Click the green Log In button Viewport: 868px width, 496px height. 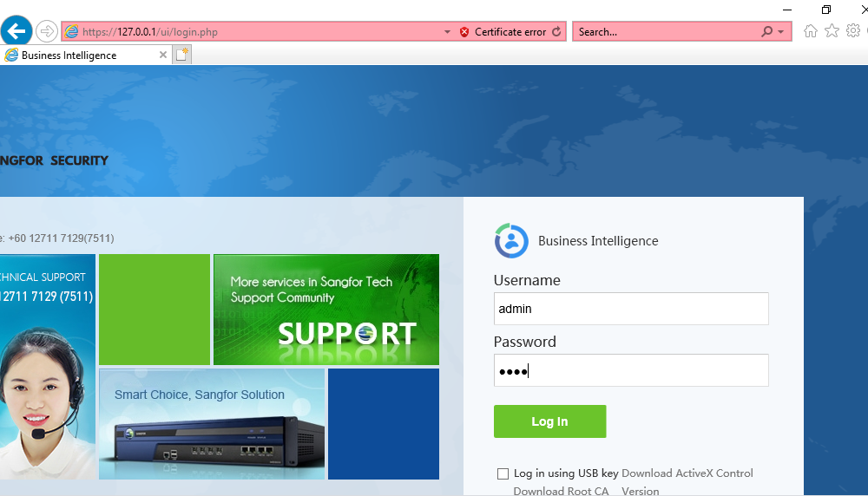(x=549, y=421)
